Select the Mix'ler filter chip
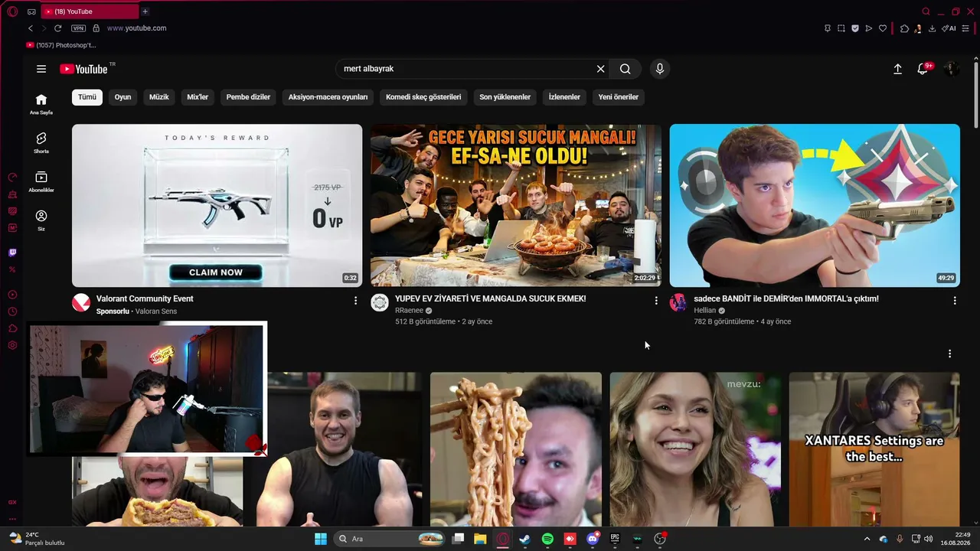980x551 pixels. (x=198, y=97)
